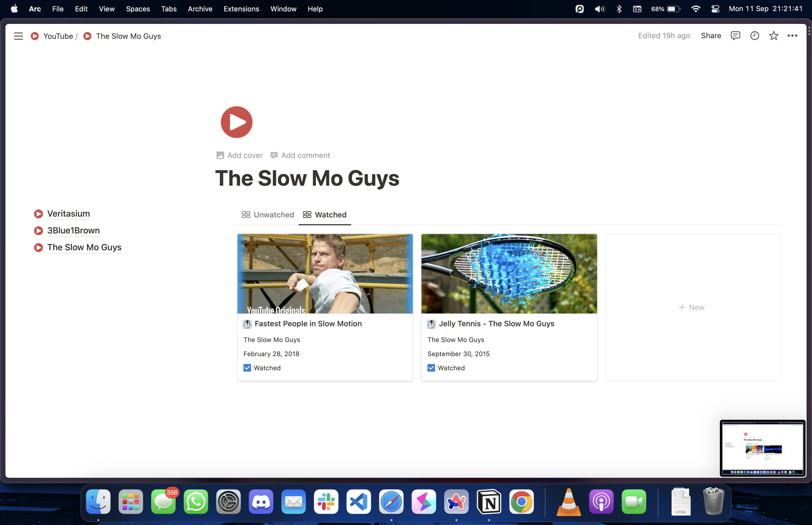Open the three-dot page options menu
The width and height of the screenshot is (812, 525).
coord(792,36)
